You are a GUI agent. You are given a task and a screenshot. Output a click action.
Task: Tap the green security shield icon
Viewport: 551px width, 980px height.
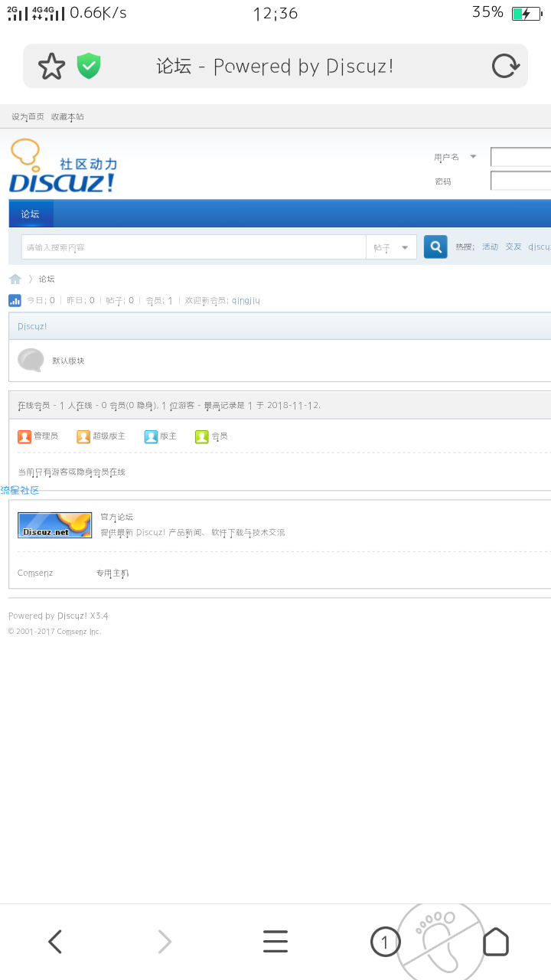(89, 67)
